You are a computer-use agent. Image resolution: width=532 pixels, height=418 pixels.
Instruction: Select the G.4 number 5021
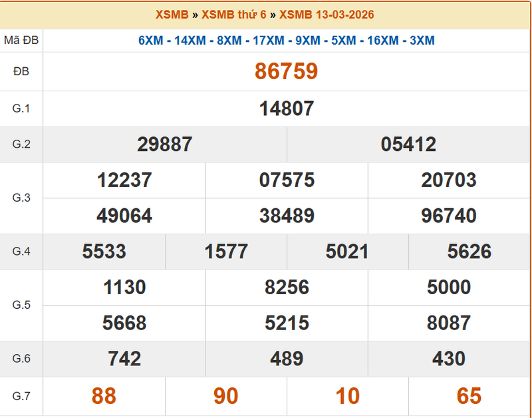point(347,251)
